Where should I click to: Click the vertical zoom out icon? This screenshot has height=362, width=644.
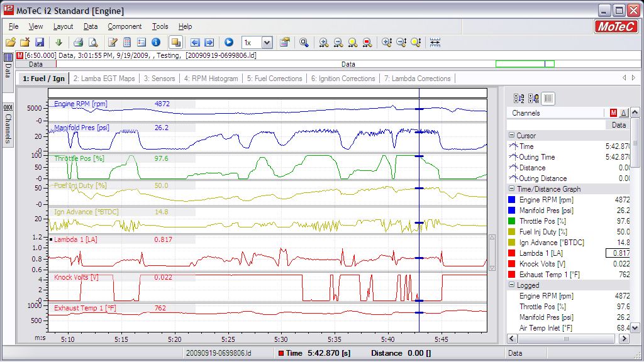[401, 42]
